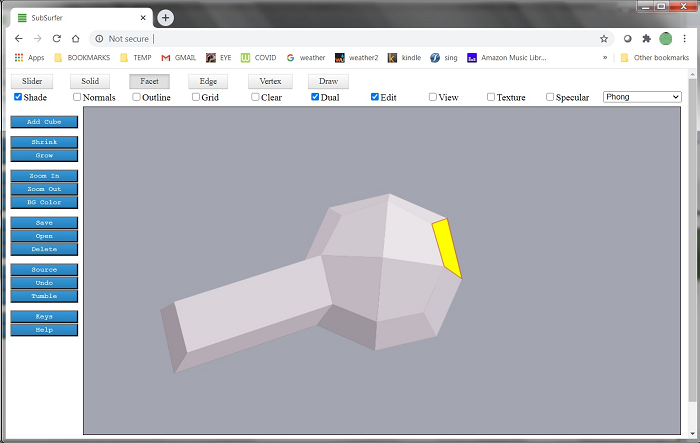The height and width of the screenshot is (443, 700).
Task: Click the Not secure site info icon
Action: pyautogui.click(x=99, y=39)
